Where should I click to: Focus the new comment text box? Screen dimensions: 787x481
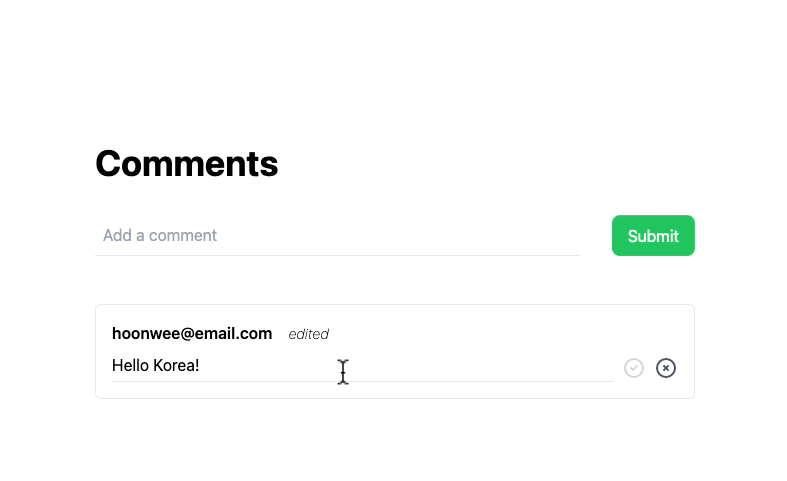(337, 236)
